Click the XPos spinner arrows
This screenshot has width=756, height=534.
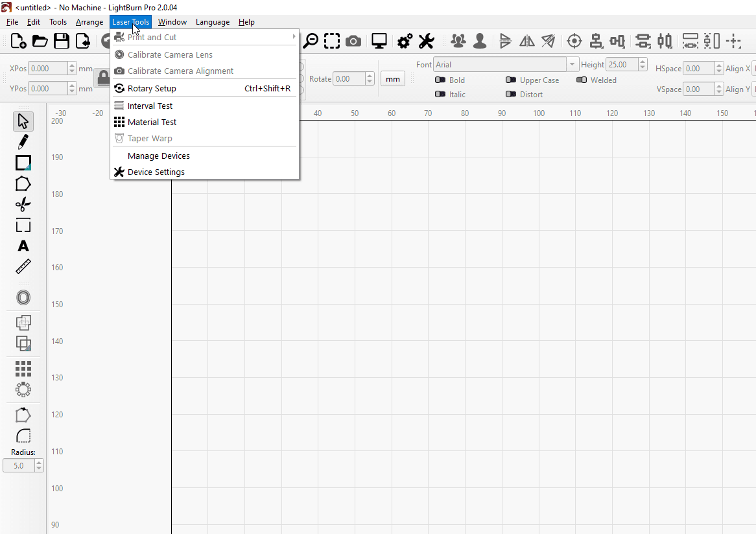tap(72, 69)
